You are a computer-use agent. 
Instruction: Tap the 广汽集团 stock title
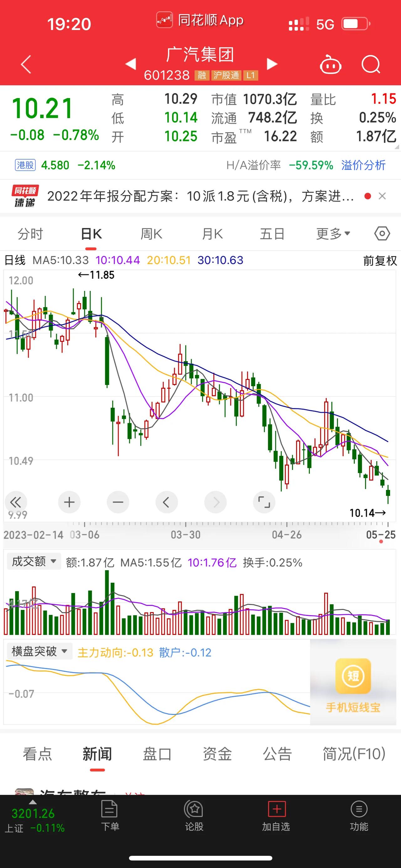point(200,54)
